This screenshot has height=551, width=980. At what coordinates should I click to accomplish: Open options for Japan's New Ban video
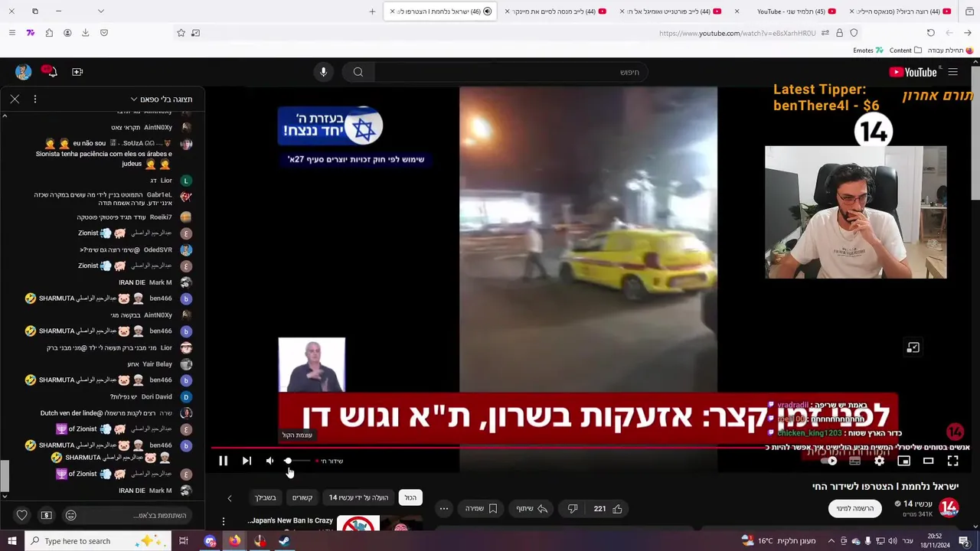[224, 521]
